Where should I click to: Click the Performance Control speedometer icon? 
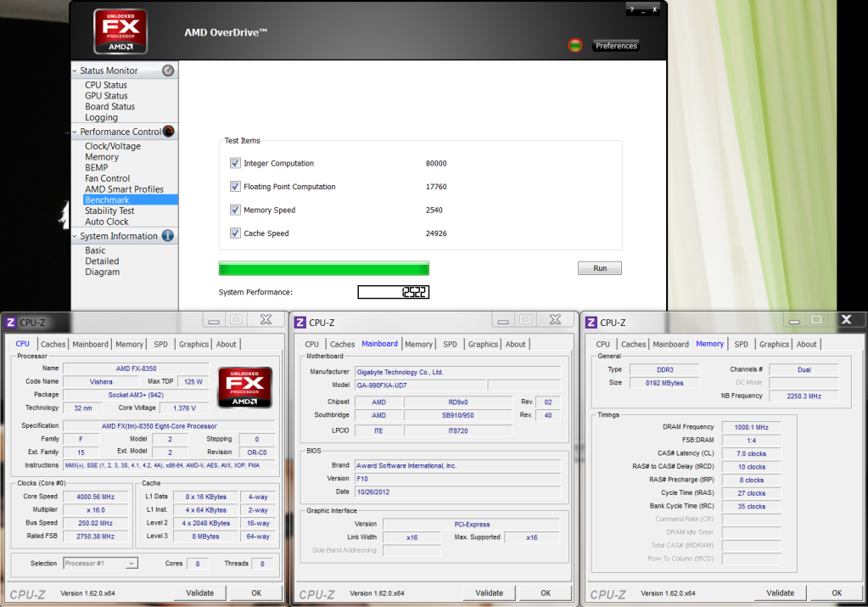pos(169,132)
